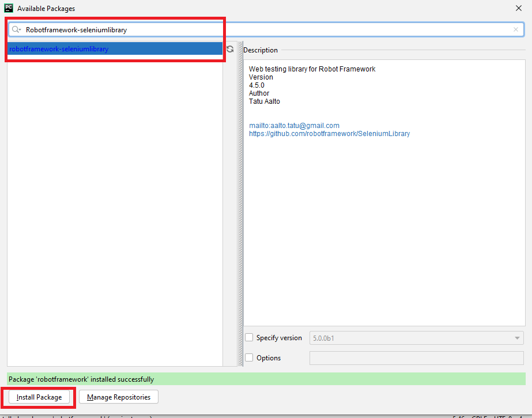The image size is (532, 418).
Task: Click the author name Tatu Aalto
Action: pyautogui.click(x=265, y=101)
